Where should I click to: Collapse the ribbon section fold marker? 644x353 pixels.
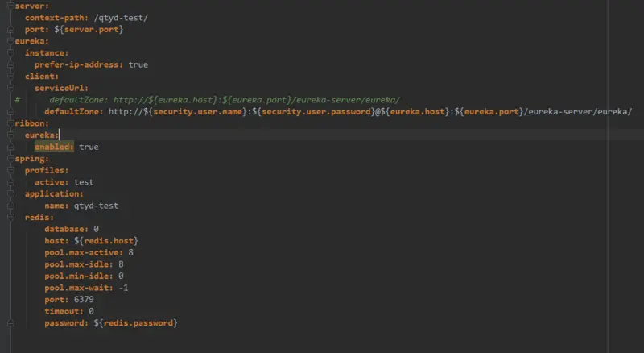tap(10, 123)
